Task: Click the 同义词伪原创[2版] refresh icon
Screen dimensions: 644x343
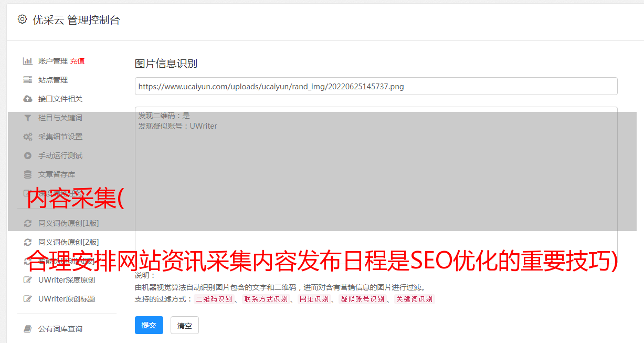Action: [28, 242]
